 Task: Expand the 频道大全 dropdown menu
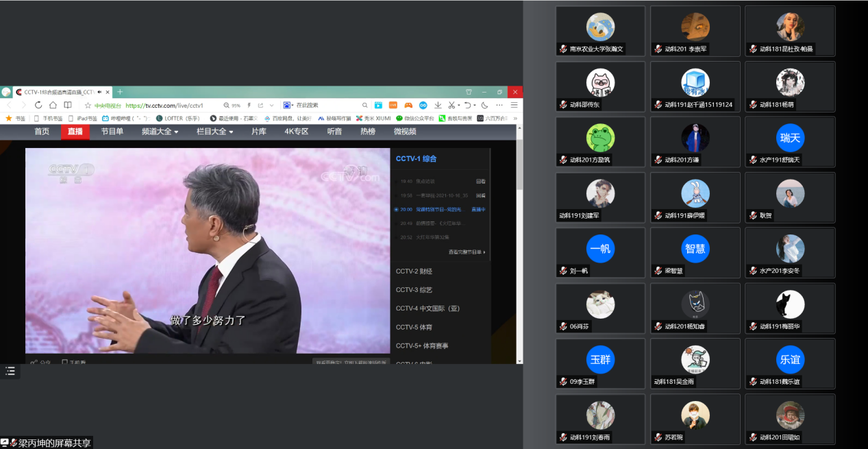(160, 132)
